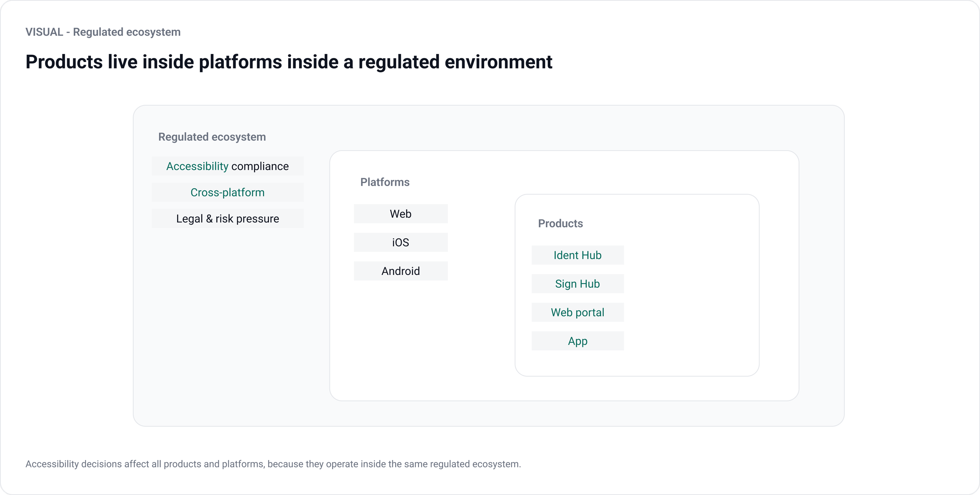
Task: Click the App product chip
Action: [577, 341]
